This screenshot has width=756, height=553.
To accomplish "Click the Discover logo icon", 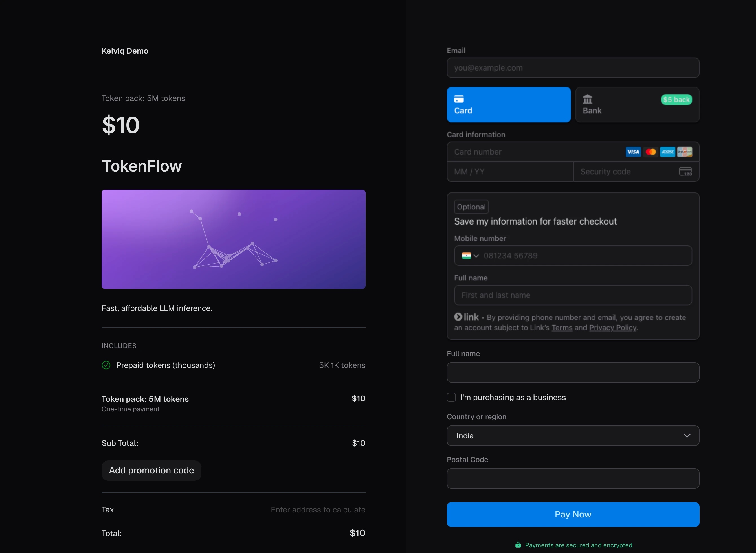I will (684, 152).
